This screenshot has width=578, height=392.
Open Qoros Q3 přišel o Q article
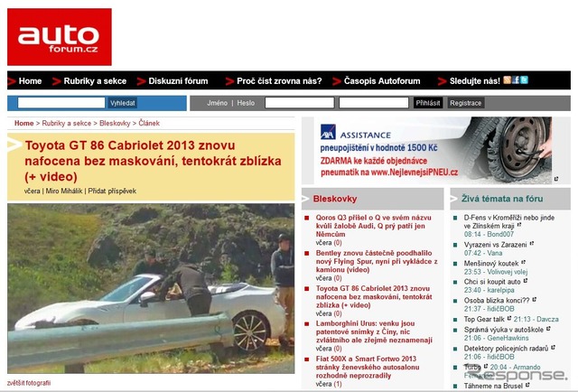pos(373,226)
